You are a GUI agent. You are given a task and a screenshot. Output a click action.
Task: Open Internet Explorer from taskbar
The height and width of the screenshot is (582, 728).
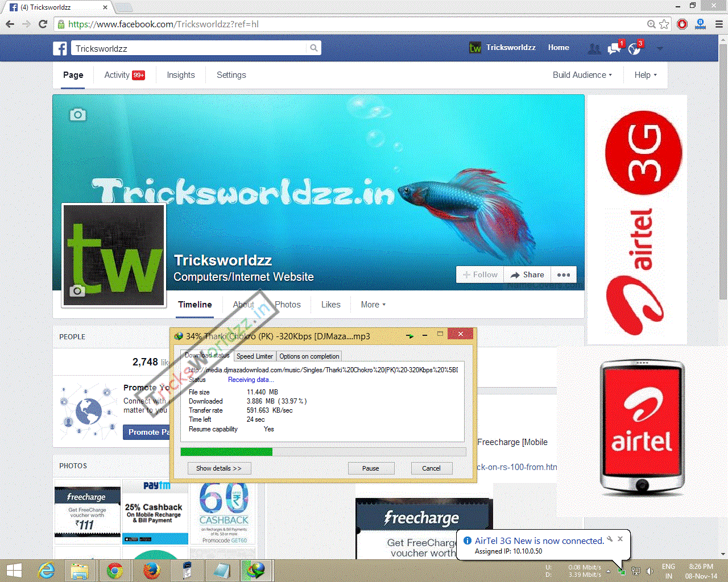pyautogui.click(x=45, y=570)
